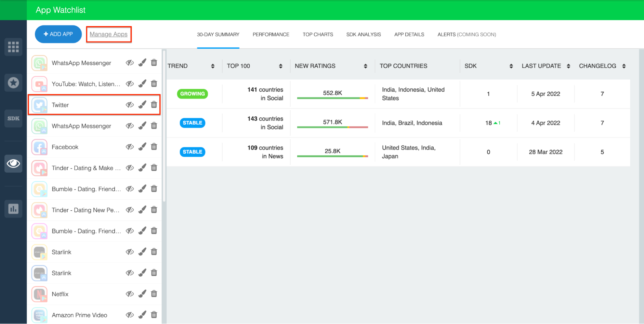Screen dimensions: 644x324
Task: Click the paintbrush icon for Facebook
Action: coord(142,147)
